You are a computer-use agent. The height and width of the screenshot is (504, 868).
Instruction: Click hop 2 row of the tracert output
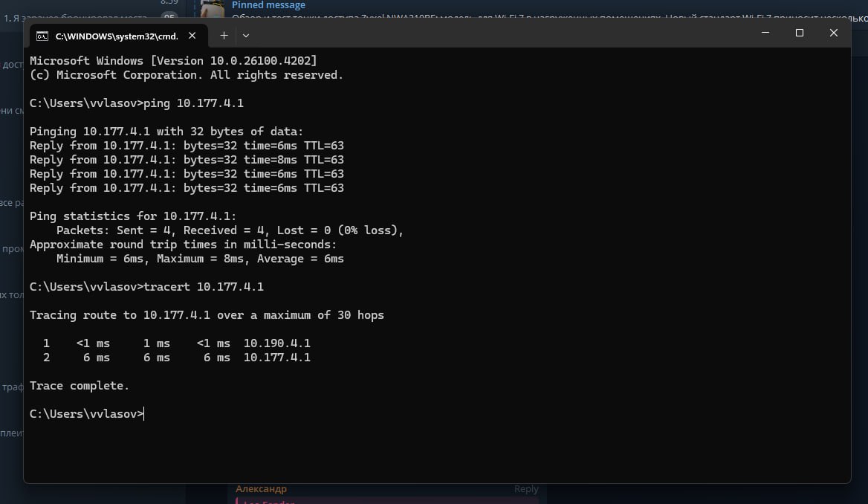click(177, 358)
